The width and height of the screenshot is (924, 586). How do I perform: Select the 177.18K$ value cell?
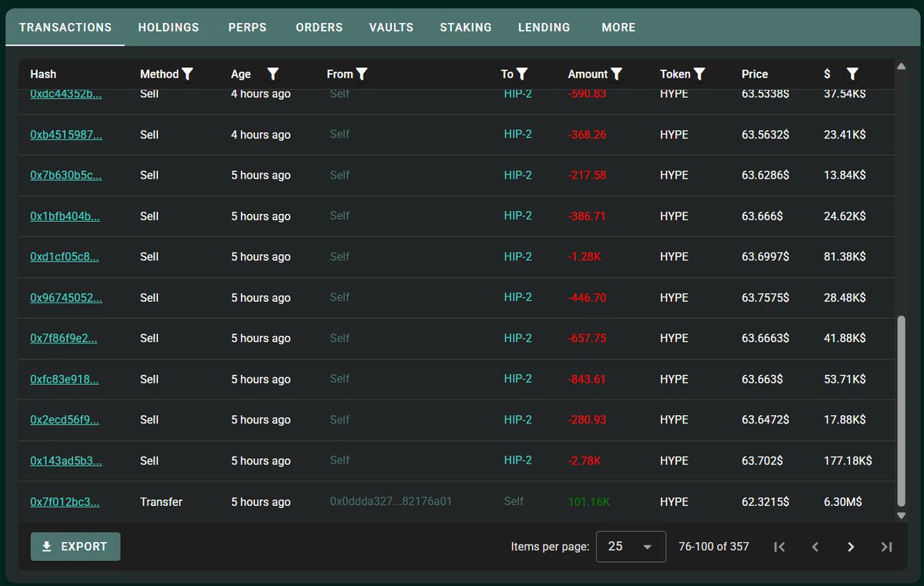848,460
